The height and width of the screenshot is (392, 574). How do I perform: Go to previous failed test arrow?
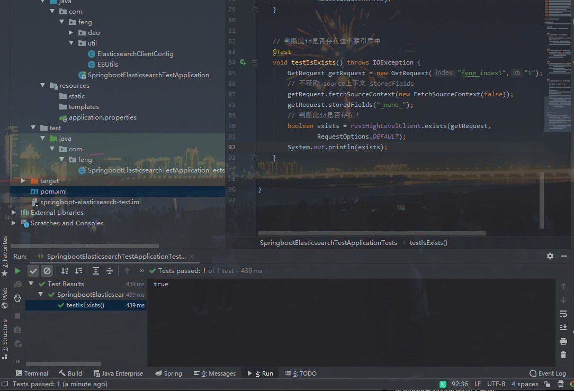click(127, 271)
